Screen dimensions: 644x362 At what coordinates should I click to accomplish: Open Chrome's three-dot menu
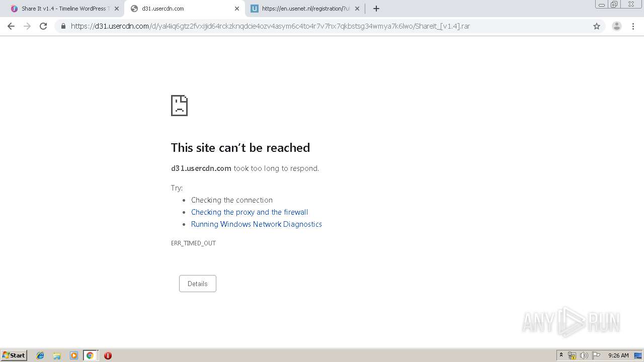pos(633,26)
